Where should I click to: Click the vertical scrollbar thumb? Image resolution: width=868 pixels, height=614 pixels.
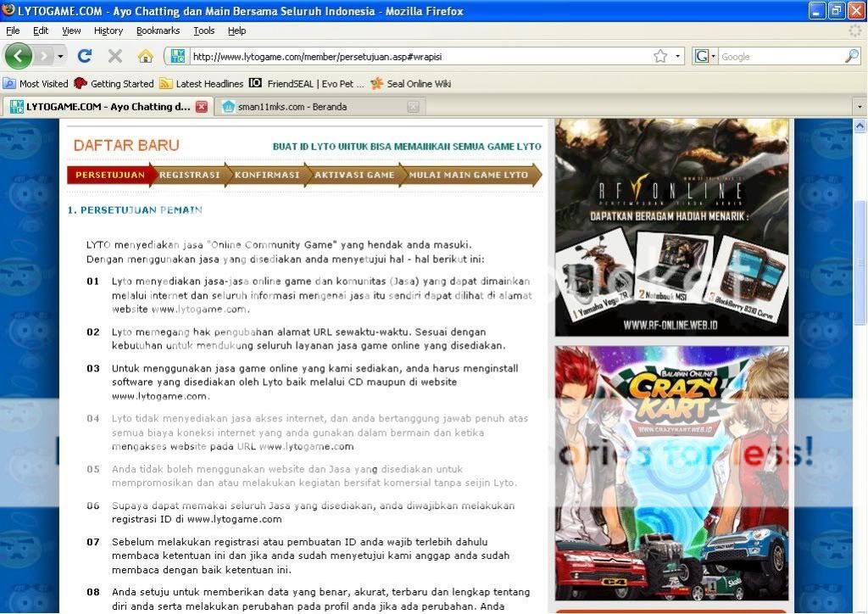(860, 261)
